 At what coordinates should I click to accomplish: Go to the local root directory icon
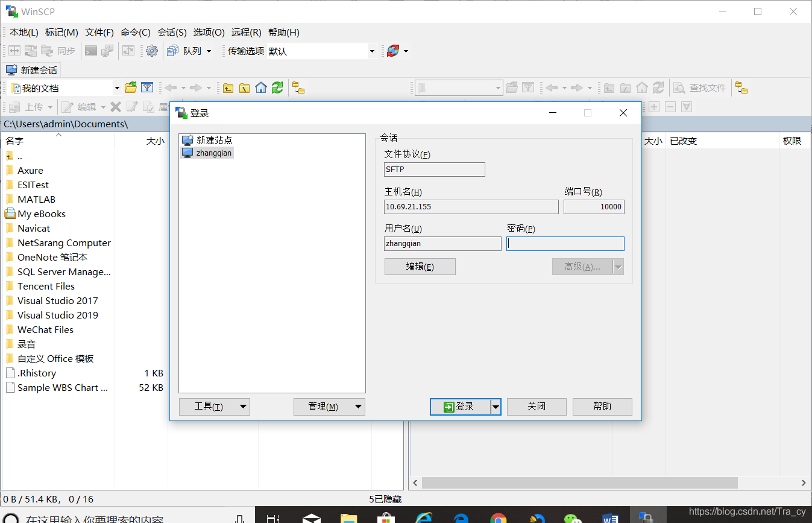(244, 88)
